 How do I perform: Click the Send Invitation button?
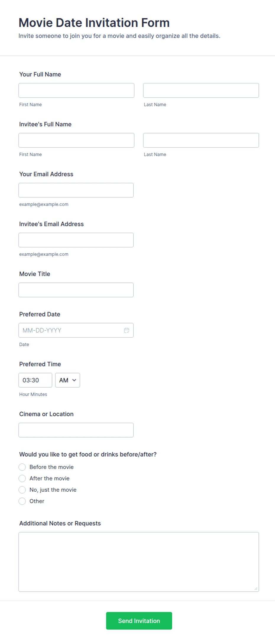click(139, 621)
